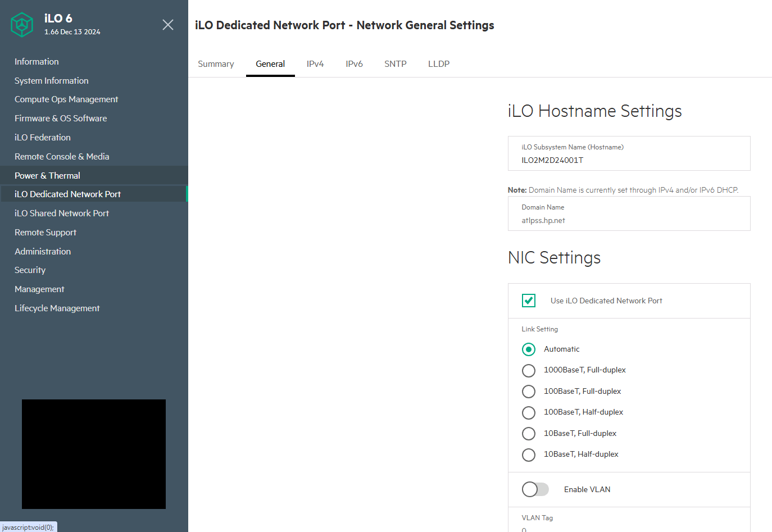Close the navigation sidebar with X
The height and width of the screenshot is (532, 772).
[168, 25]
